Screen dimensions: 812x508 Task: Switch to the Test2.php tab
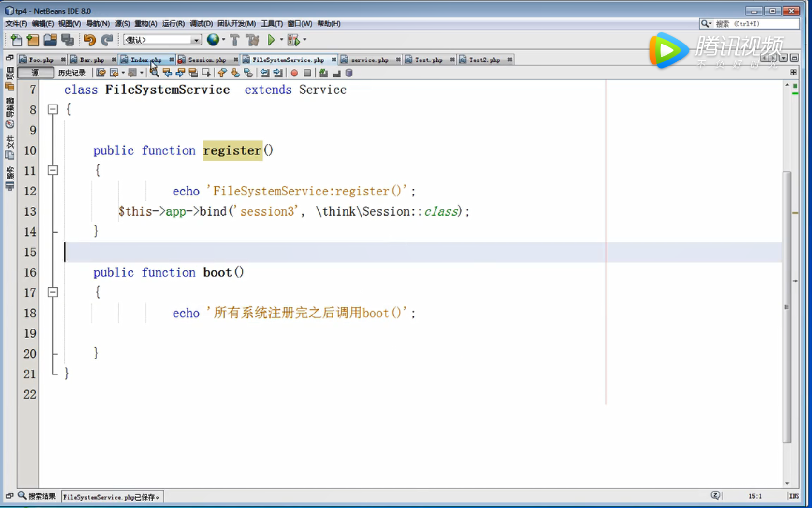point(484,60)
